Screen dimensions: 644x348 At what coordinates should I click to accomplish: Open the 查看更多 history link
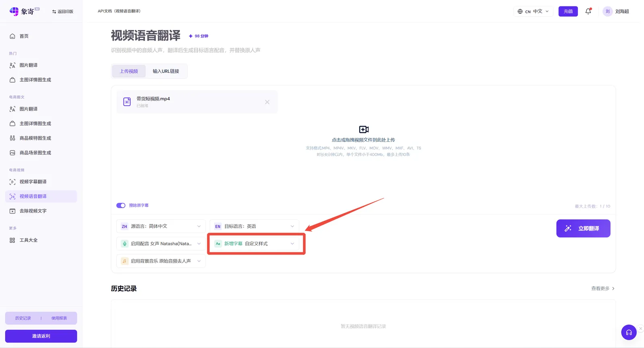coord(603,288)
